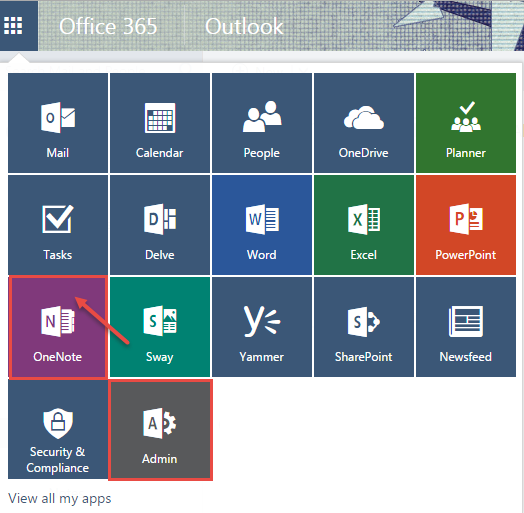This screenshot has width=524, height=513.
Task: Open the PowerPoint app tile
Action: point(466,225)
